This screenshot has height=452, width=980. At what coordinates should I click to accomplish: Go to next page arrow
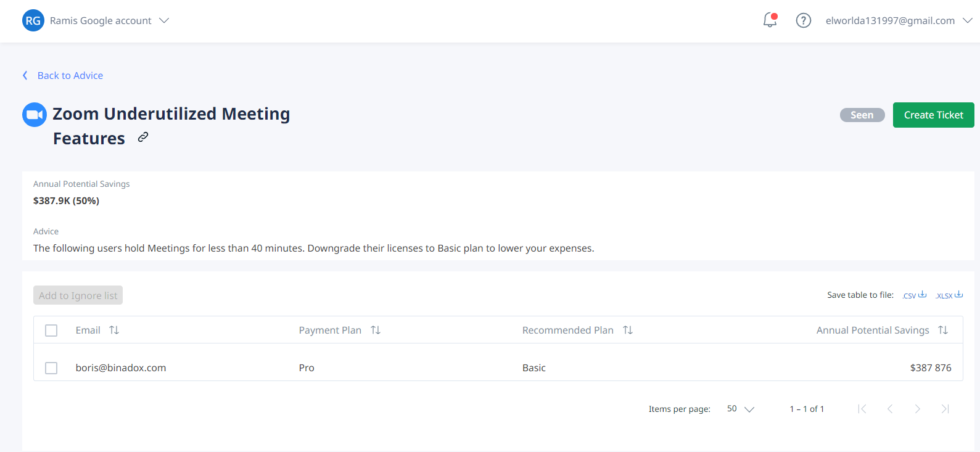[918, 409]
